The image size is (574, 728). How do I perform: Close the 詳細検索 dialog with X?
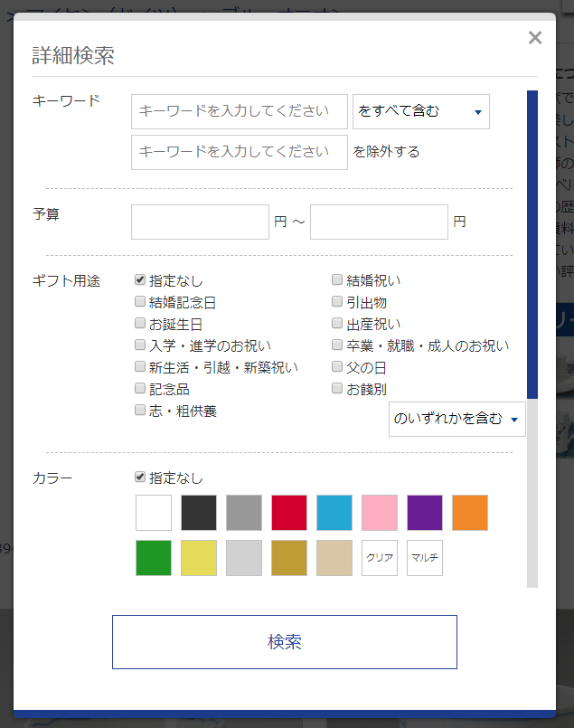click(x=535, y=37)
